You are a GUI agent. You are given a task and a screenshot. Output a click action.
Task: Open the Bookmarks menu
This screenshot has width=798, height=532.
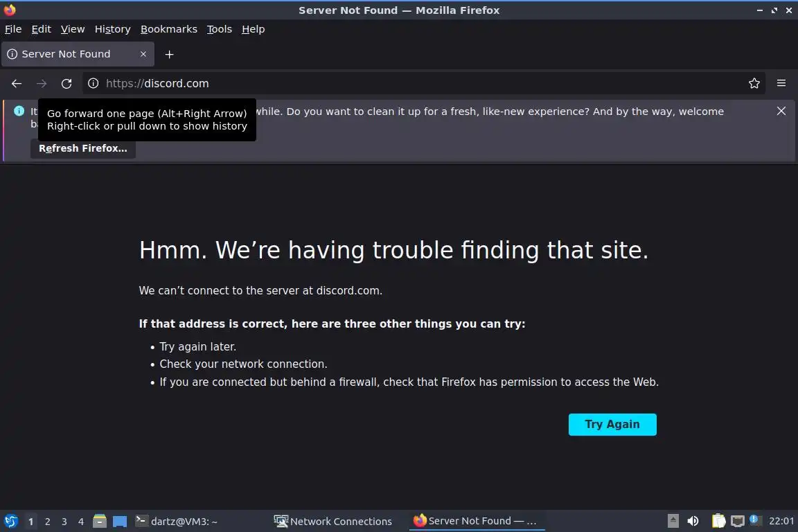coord(169,29)
